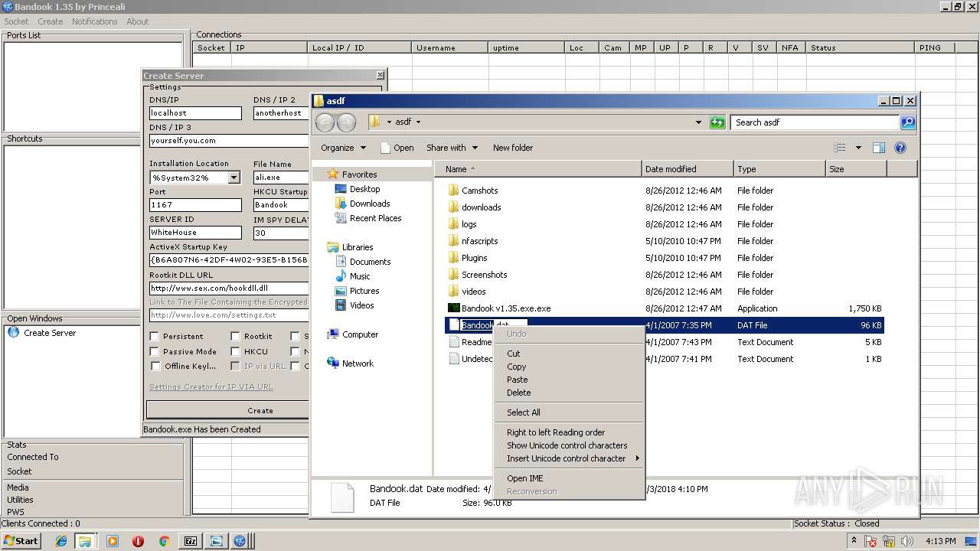
Task: Open the Opera browser taskbar icon
Action: [138, 541]
